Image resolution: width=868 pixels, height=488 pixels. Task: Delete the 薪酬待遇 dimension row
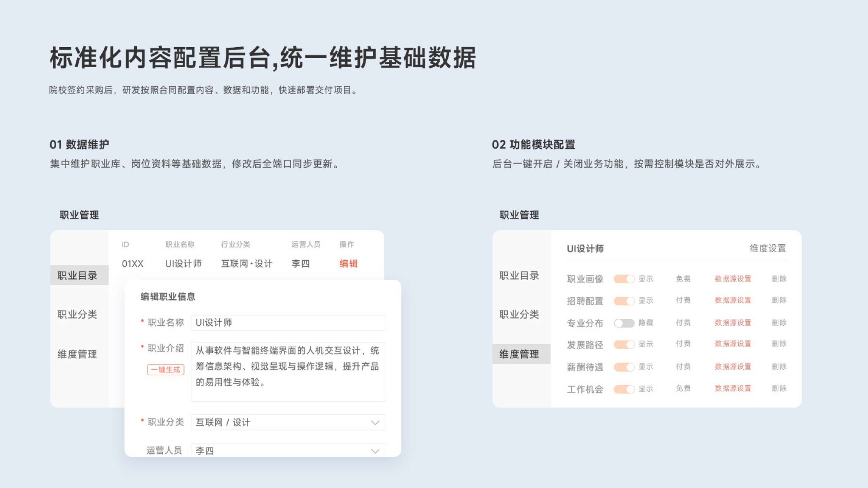point(779,367)
